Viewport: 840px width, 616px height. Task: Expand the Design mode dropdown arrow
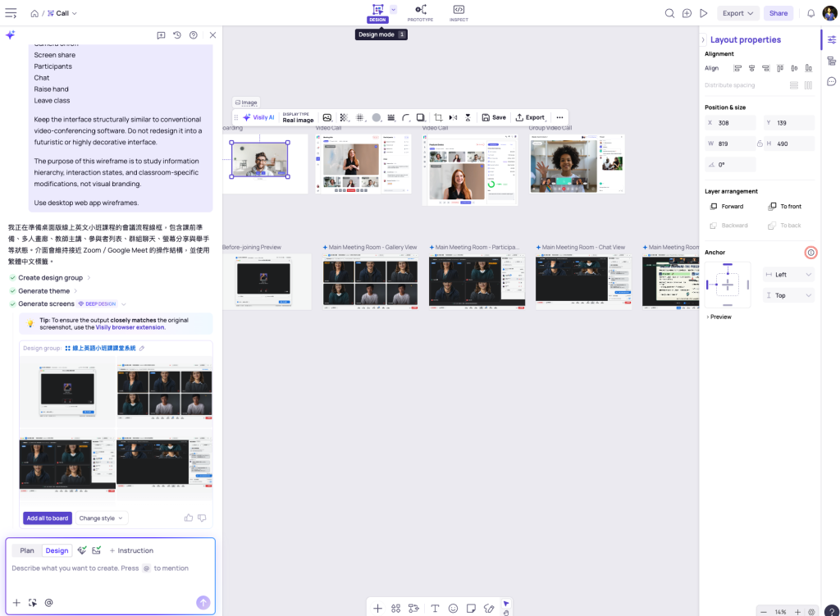pyautogui.click(x=393, y=10)
